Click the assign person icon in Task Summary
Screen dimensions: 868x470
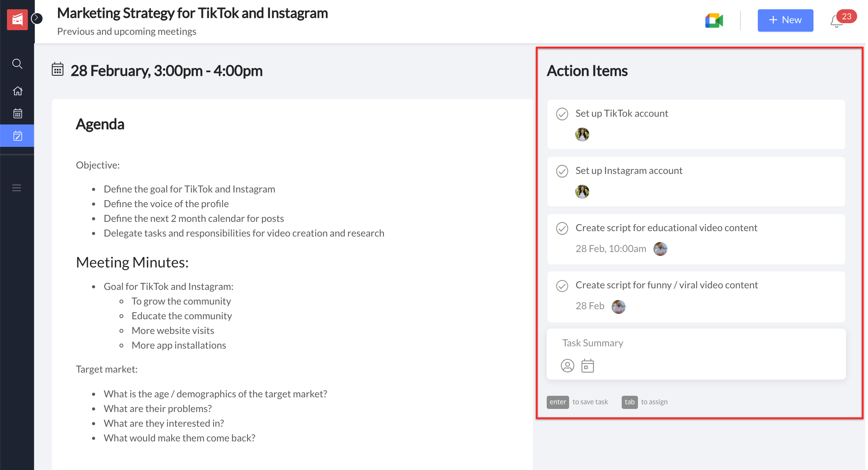(x=568, y=365)
